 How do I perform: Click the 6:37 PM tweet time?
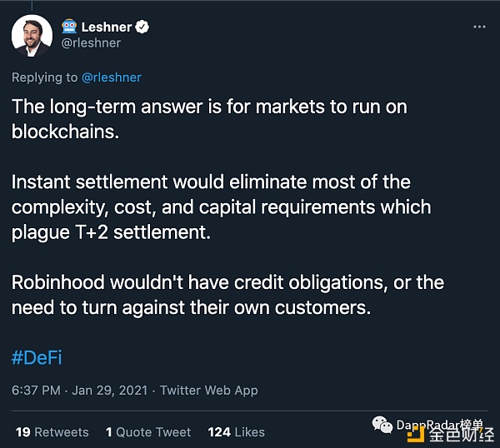click(35, 390)
